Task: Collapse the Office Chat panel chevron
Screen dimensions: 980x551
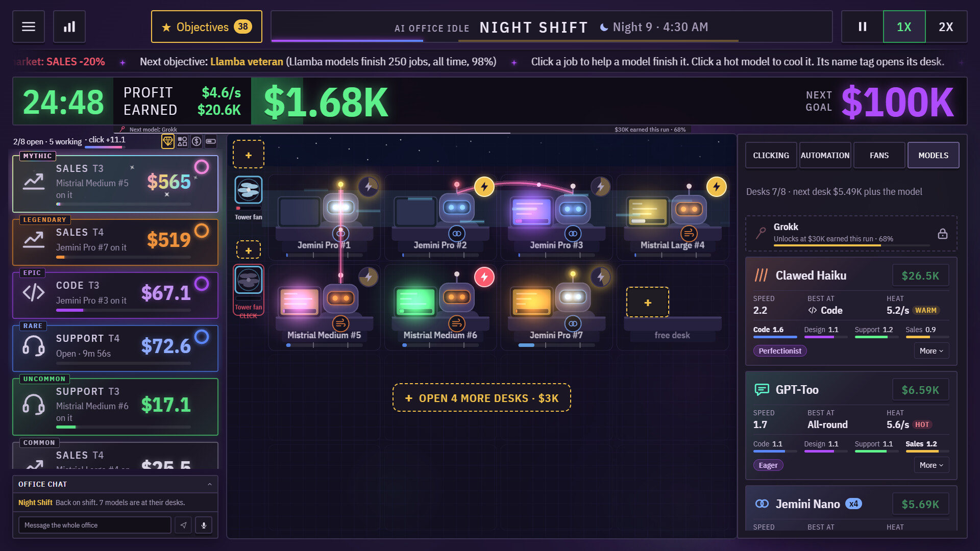Action: tap(210, 484)
